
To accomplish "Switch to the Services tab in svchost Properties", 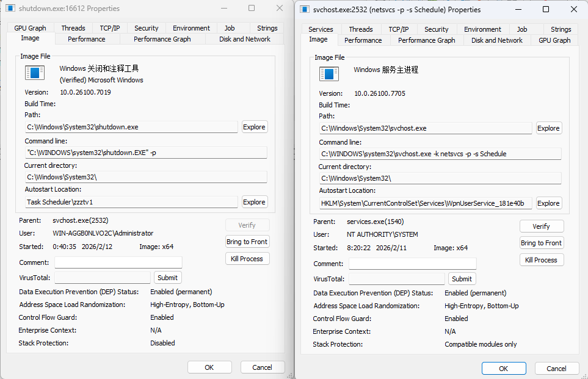I will point(321,29).
